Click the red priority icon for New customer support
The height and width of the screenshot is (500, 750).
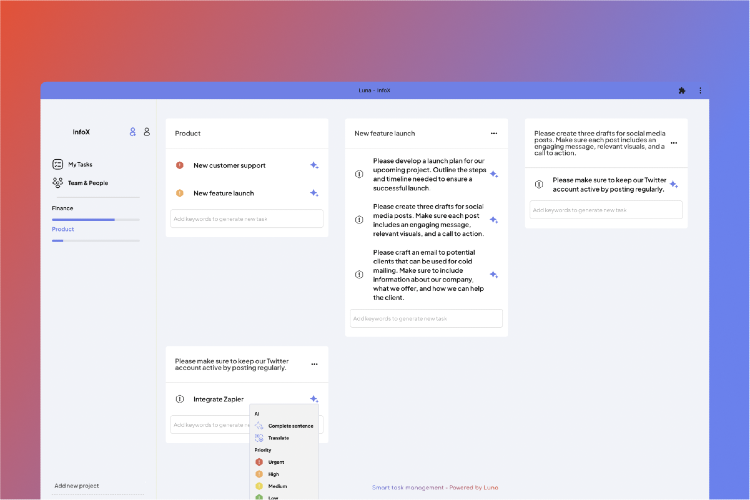[180, 165]
